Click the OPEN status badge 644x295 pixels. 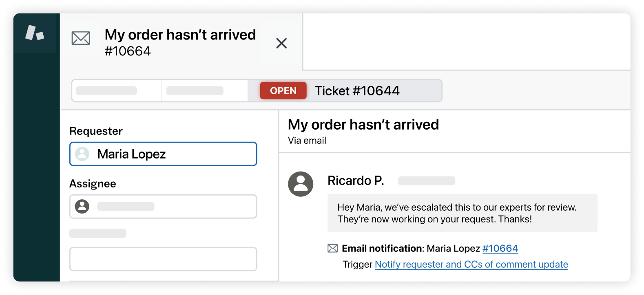(x=283, y=90)
